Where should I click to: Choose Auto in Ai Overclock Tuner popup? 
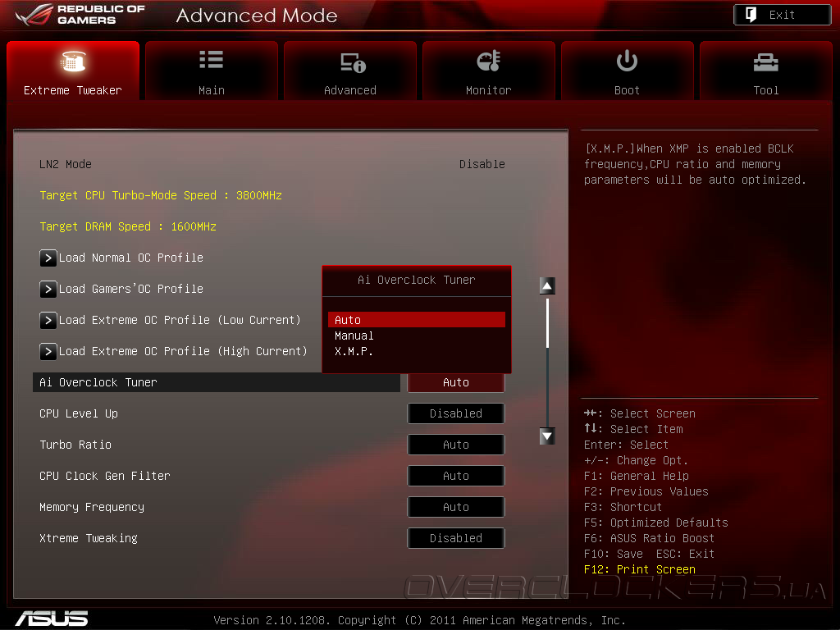pos(416,320)
